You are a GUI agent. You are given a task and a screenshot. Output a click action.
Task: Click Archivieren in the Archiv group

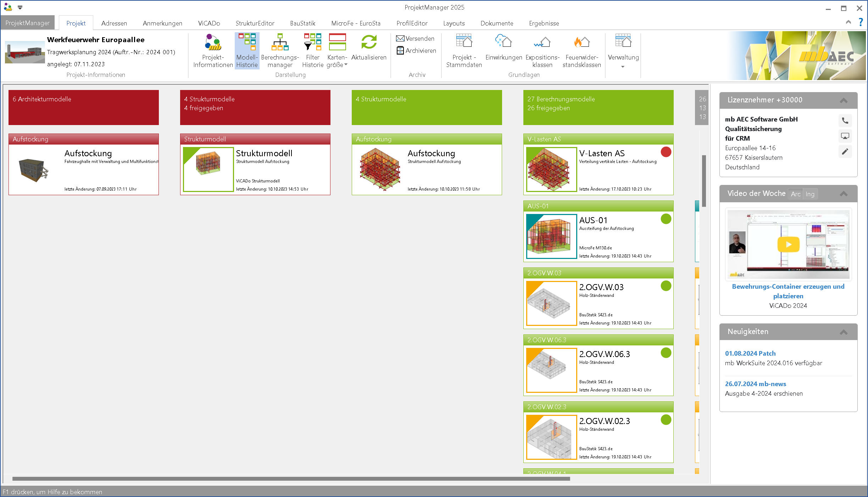coord(416,51)
